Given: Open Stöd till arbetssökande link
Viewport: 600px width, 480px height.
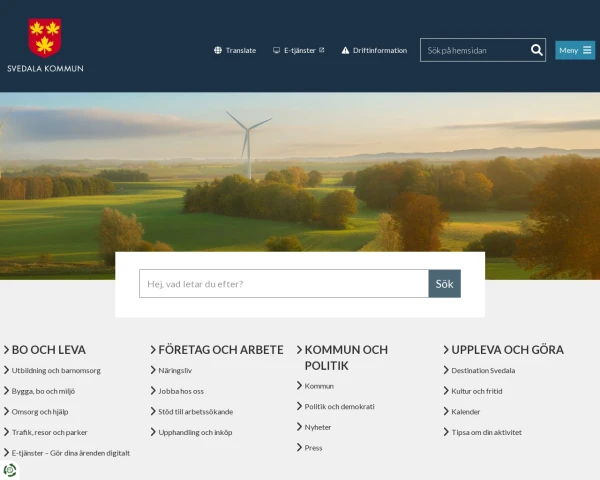Looking at the screenshot, I should 196,412.
